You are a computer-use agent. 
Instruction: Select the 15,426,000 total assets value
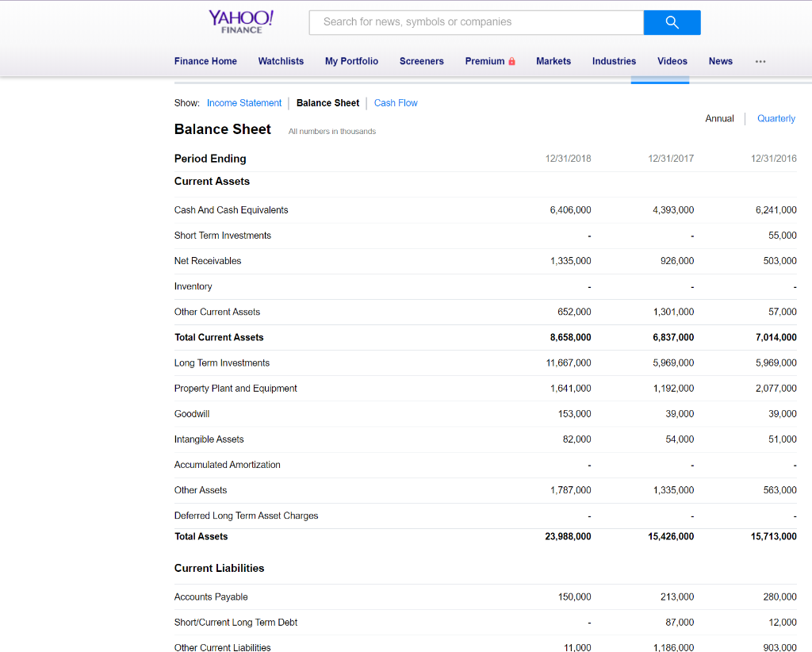(x=671, y=536)
